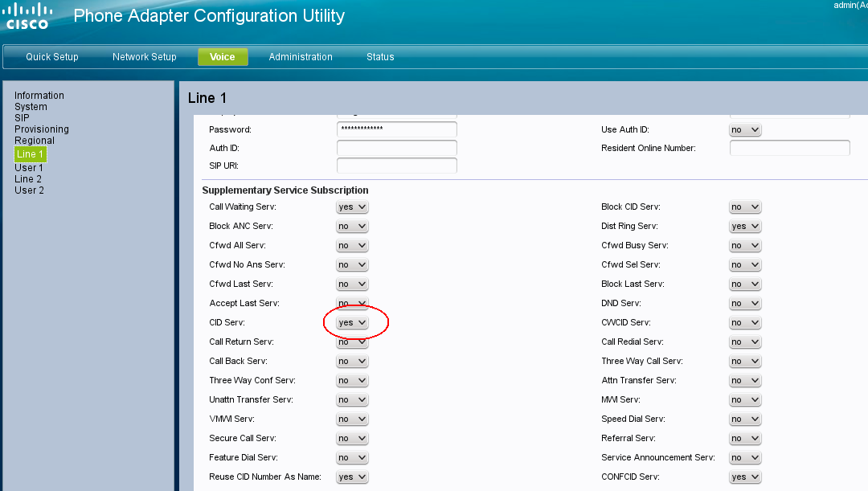Image resolution: width=868 pixels, height=491 pixels.
Task: Switch to the Network Setup tab
Action: 144,57
